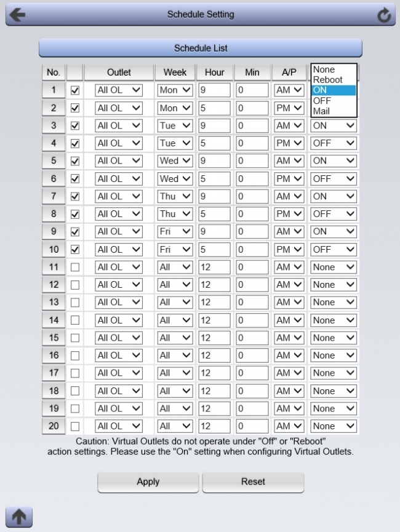
Task: Open the Outlet dropdown for row 3
Action: (119, 125)
